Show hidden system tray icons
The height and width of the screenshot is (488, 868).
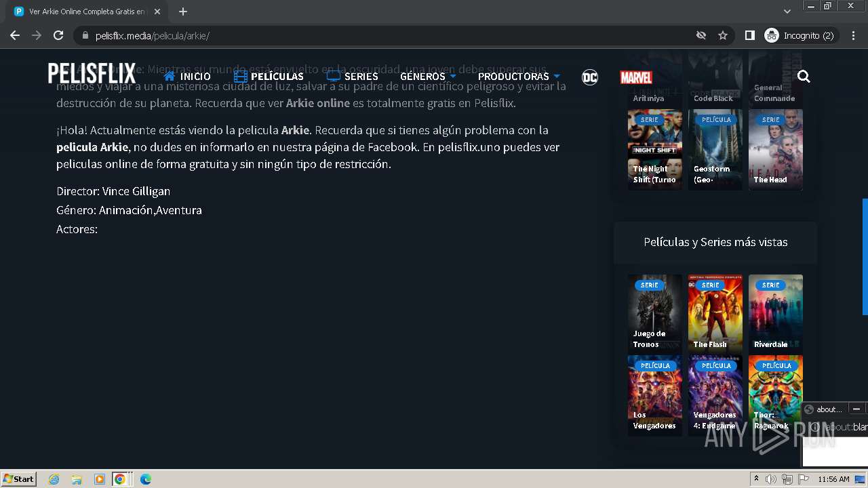click(x=756, y=479)
